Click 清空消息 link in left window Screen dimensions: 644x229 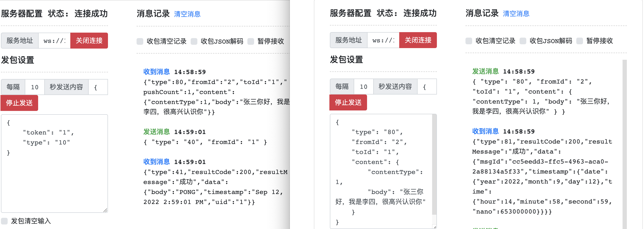click(x=187, y=14)
